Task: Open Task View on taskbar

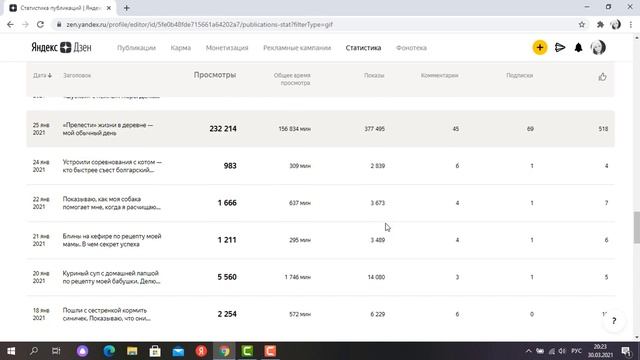Action: point(56,351)
